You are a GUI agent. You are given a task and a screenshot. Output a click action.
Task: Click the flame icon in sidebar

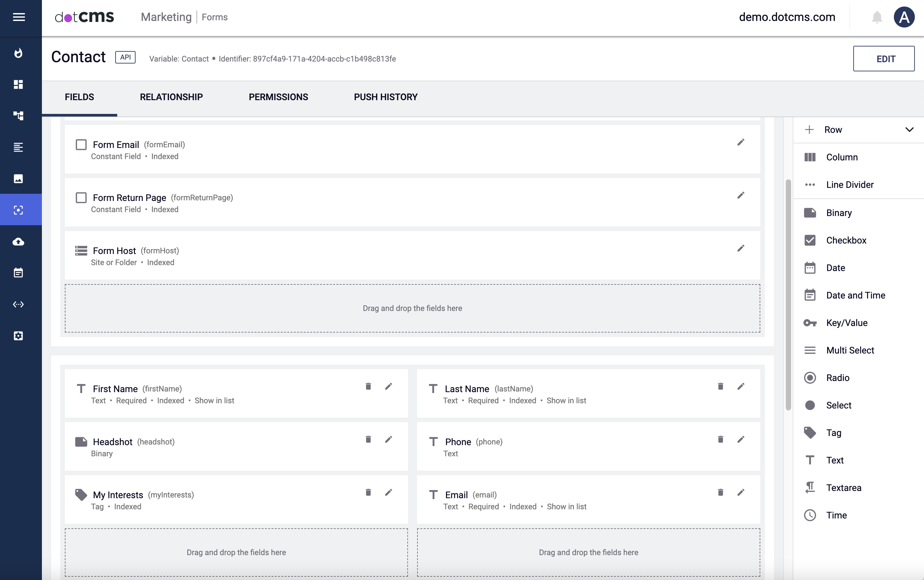pyautogui.click(x=18, y=53)
